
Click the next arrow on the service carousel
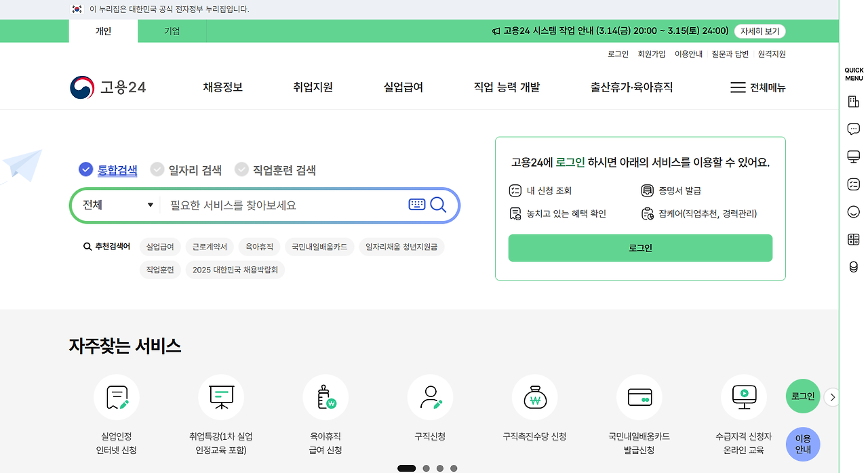(x=833, y=398)
